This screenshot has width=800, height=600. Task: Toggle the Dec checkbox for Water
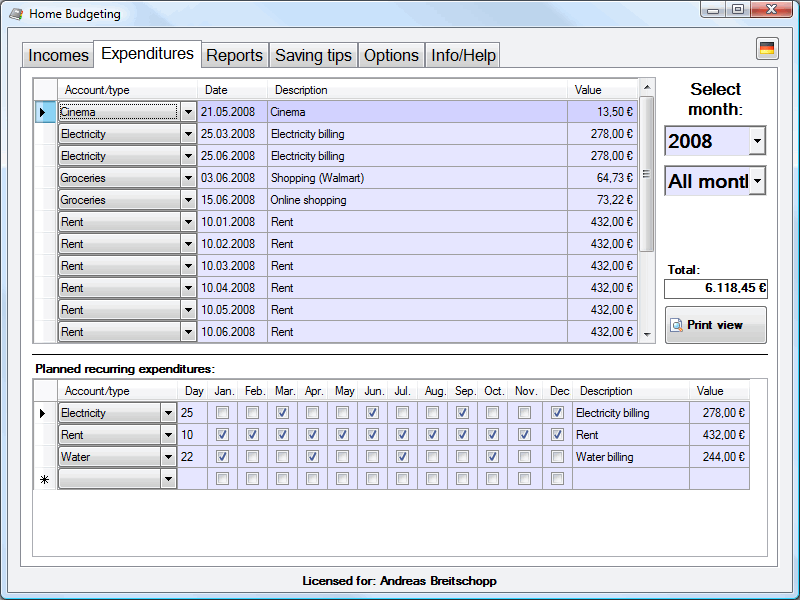pyautogui.click(x=557, y=457)
